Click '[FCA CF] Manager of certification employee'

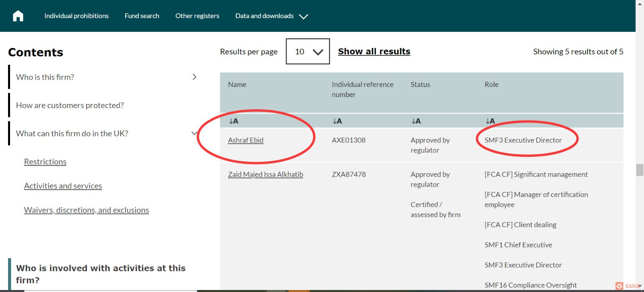pyautogui.click(x=536, y=199)
